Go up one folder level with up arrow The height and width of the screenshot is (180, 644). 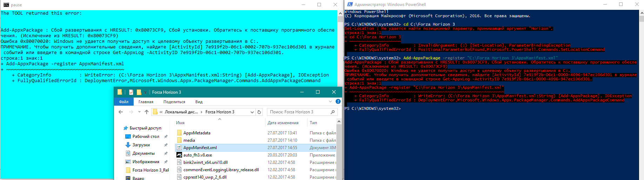click(147, 112)
